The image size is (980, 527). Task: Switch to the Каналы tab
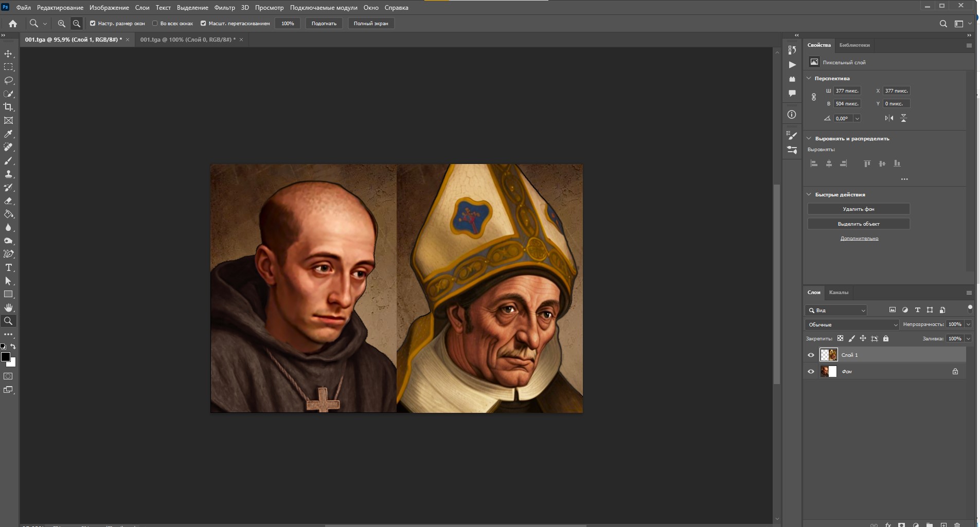point(839,293)
